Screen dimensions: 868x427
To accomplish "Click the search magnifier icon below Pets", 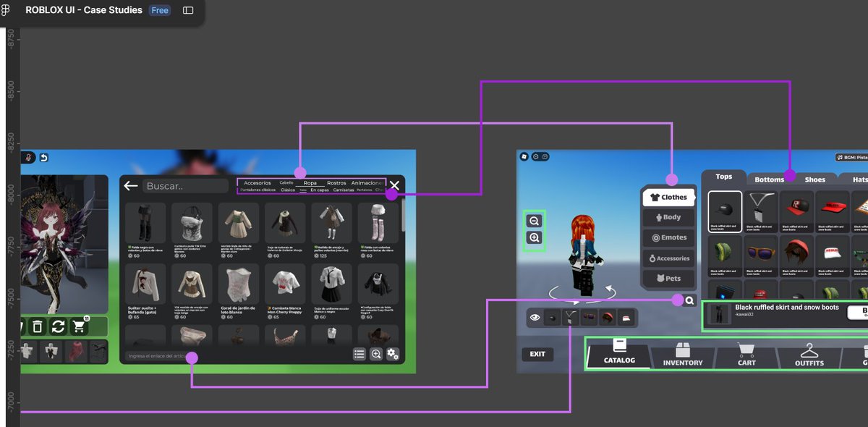I will coord(690,300).
